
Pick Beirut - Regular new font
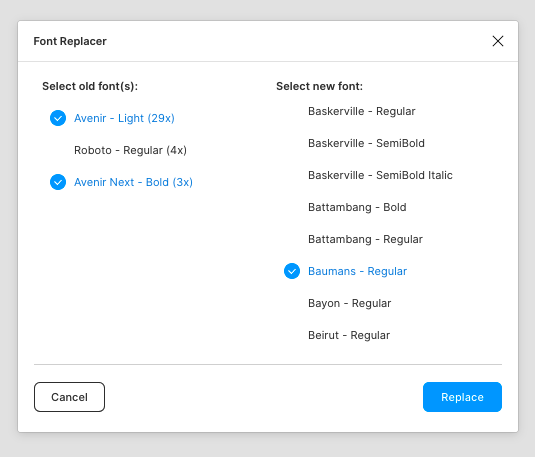(349, 335)
